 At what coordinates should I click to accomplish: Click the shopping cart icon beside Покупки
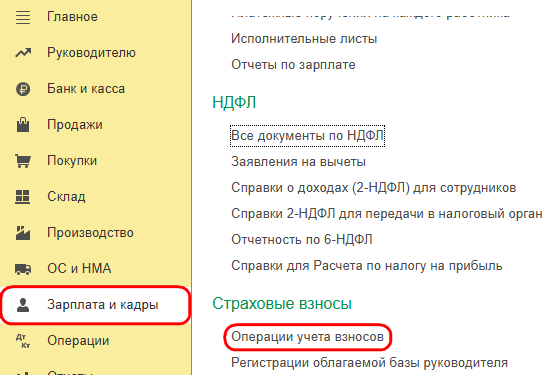click(x=23, y=161)
